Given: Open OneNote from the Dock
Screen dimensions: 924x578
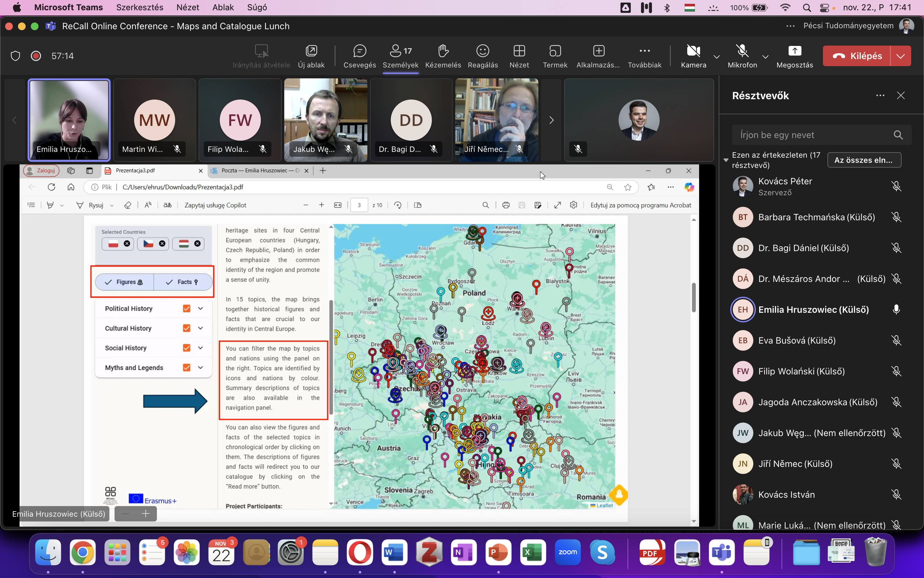Looking at the screenshot, I should pyautogui.click(x=464, y=552).
